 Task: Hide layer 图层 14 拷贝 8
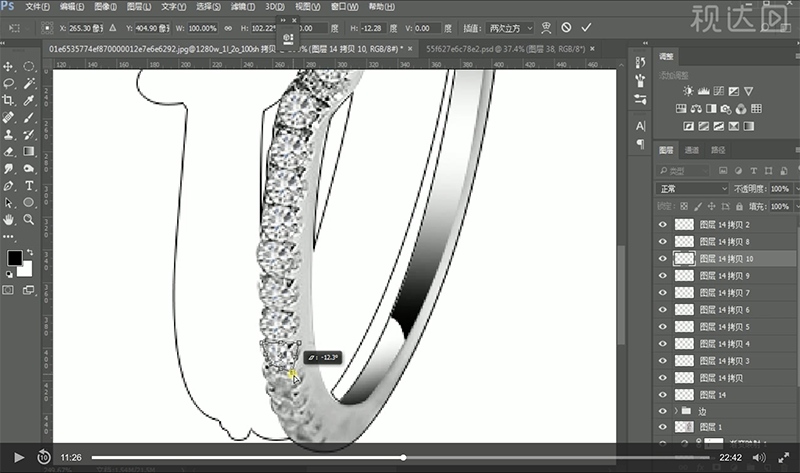[663, 241]
